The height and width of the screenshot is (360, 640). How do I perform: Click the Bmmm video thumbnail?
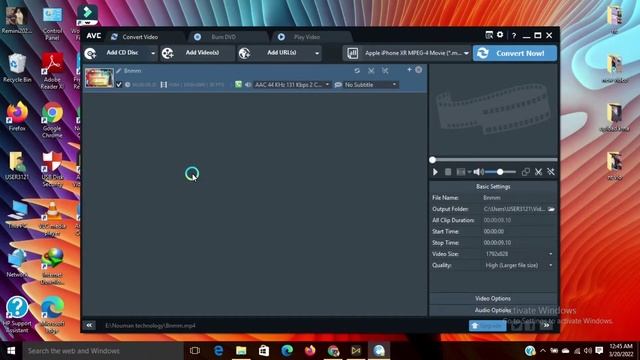(99, 78)
